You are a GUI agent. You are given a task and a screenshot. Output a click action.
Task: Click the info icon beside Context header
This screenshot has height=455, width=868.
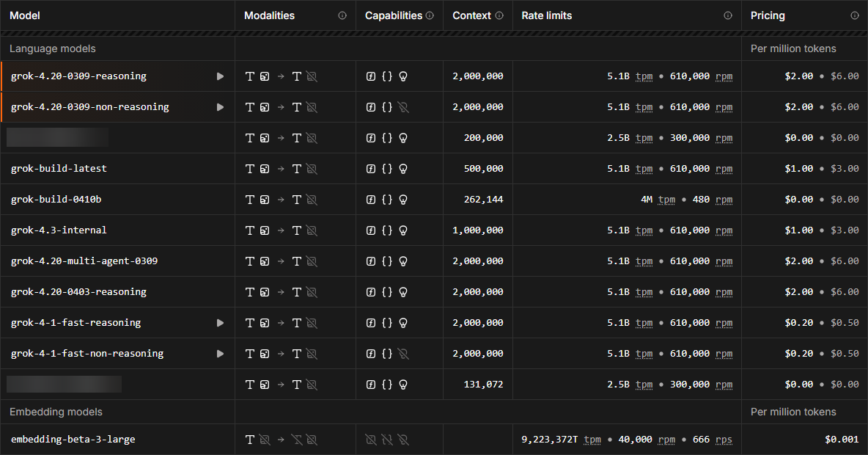coord(499,15)
